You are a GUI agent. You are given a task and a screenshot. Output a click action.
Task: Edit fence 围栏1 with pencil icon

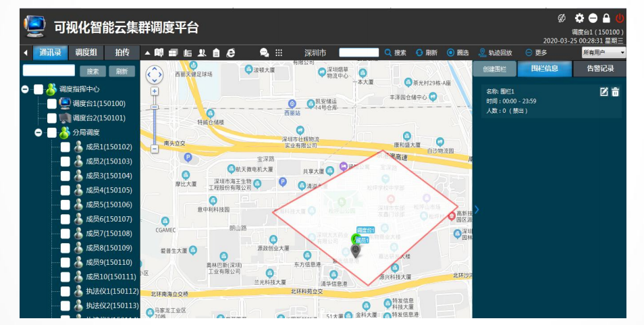pos(603,92)
